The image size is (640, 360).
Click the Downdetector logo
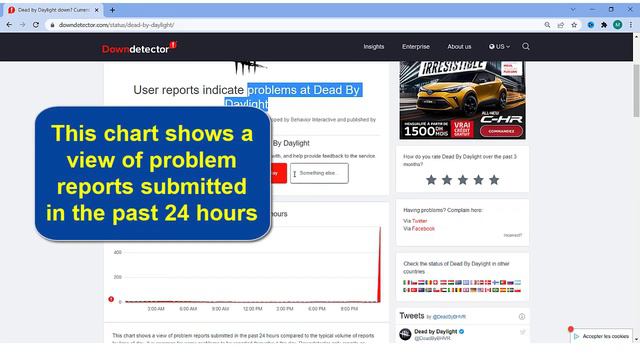(139, 48)
